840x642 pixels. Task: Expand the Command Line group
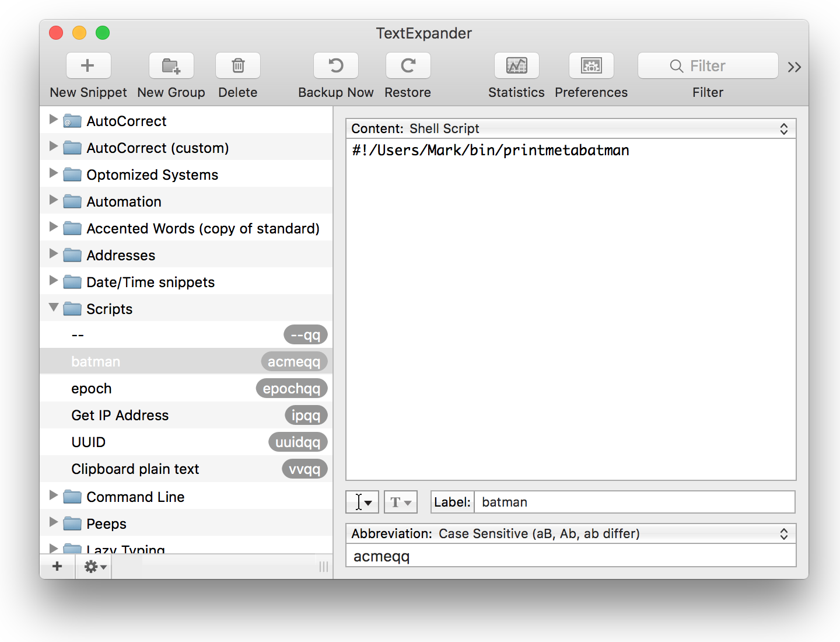point(53,496)
